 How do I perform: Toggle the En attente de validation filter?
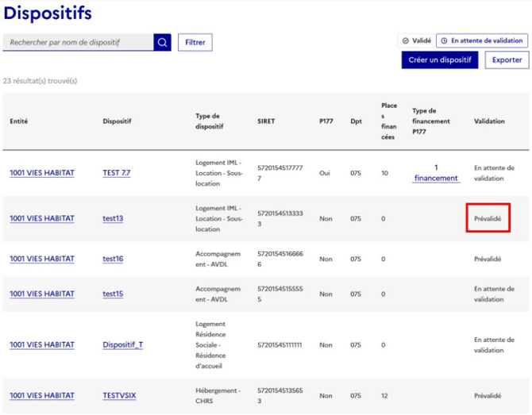pos(481,40)
